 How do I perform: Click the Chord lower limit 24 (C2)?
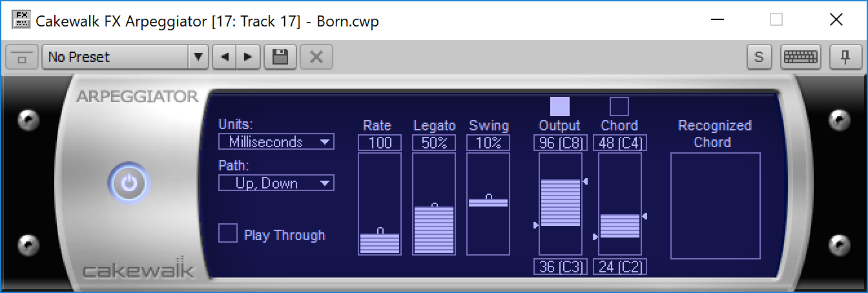[x=620, y=267]
